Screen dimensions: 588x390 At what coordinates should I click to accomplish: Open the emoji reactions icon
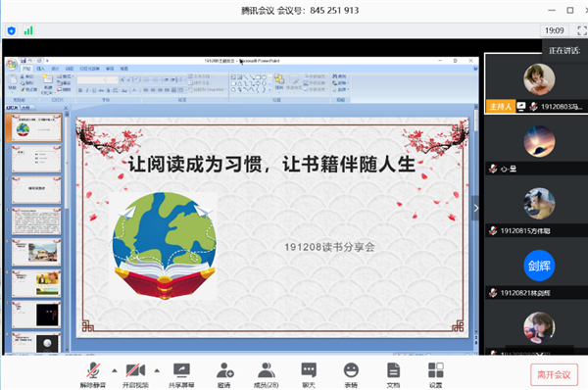tap(351, 374)
